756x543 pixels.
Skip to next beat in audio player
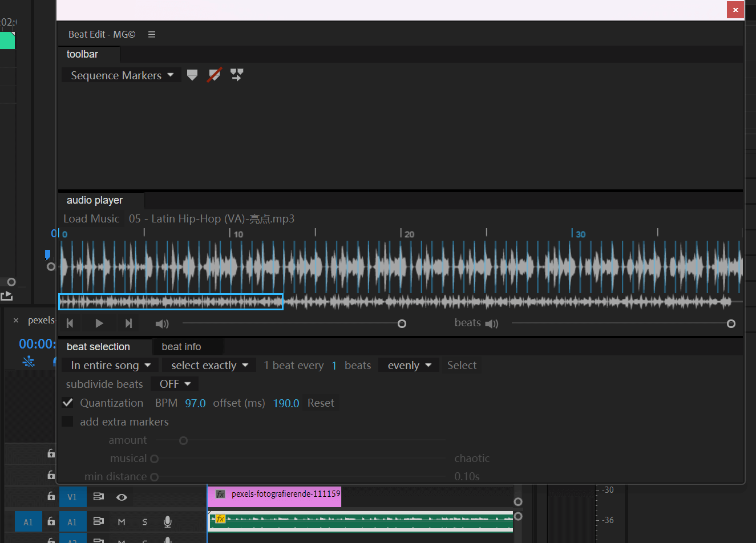click(x=128, y=323)
